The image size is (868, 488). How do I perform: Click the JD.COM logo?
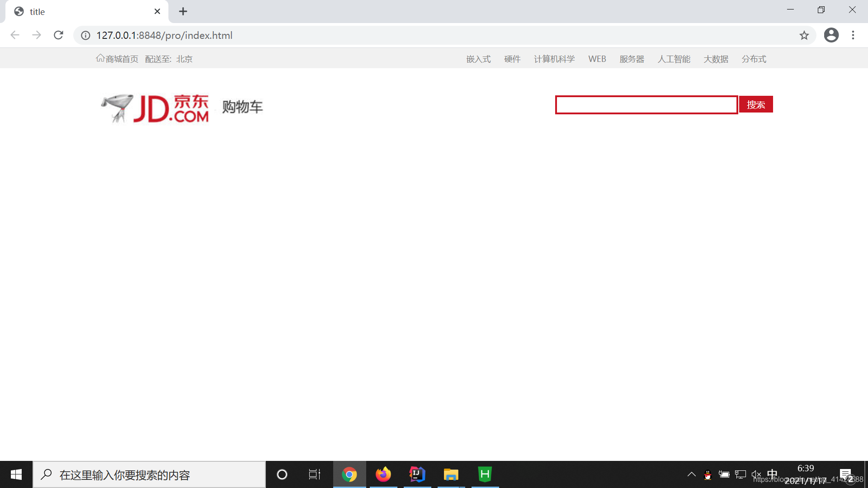pyautogui.click(x=155, y=108)
